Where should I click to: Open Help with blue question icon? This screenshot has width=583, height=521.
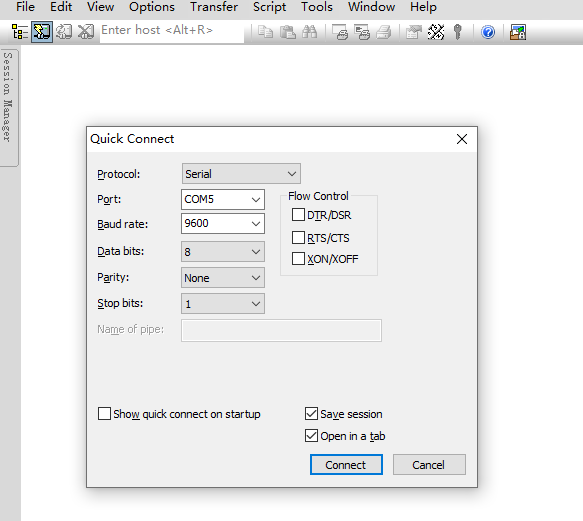(488, 32)
